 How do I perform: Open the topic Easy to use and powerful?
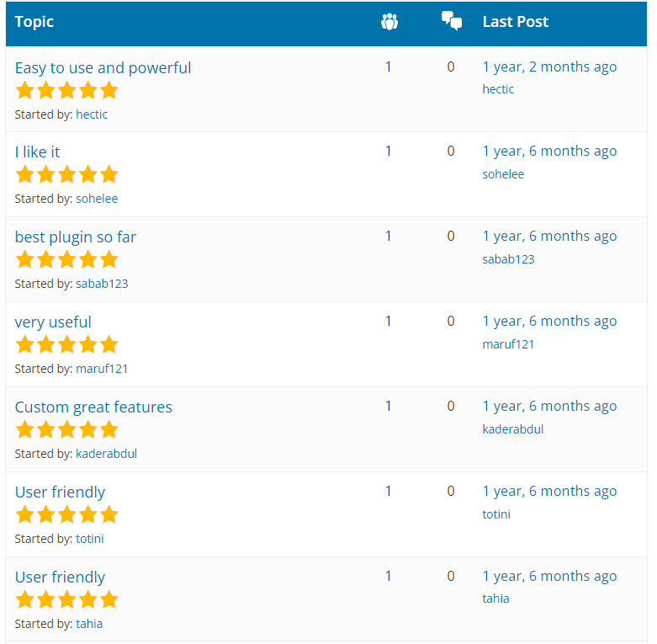(x=103, y=68)
